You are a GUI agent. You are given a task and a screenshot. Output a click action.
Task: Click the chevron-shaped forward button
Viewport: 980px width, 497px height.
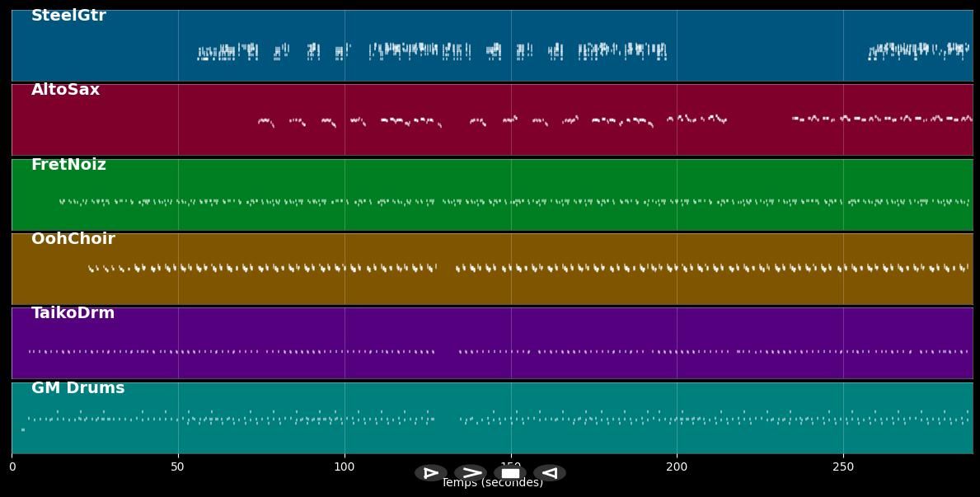coord(471,473)
